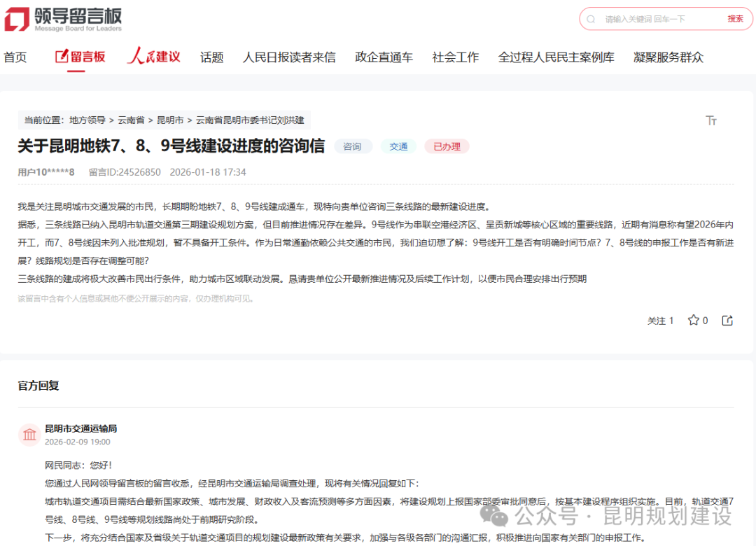
Task: Click the 搜索 search button
Action: pos(734,19)
